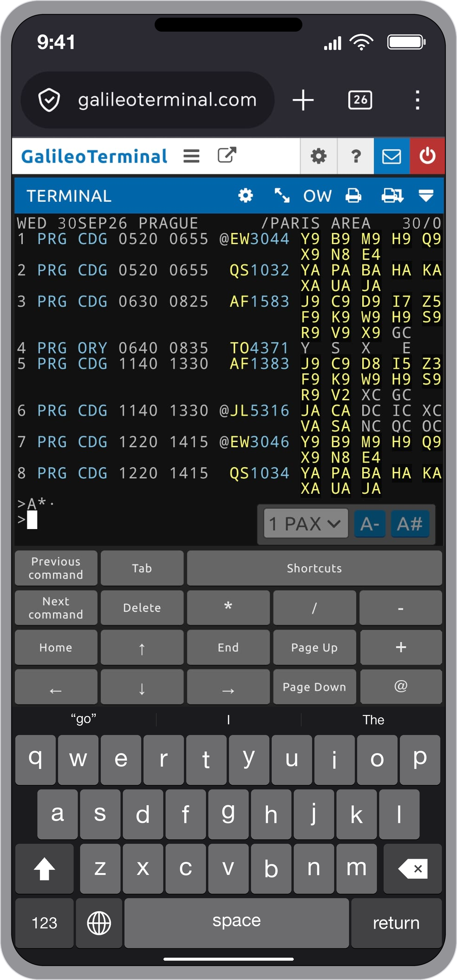Click flight QS1034 in line 8

click(259, 473)
